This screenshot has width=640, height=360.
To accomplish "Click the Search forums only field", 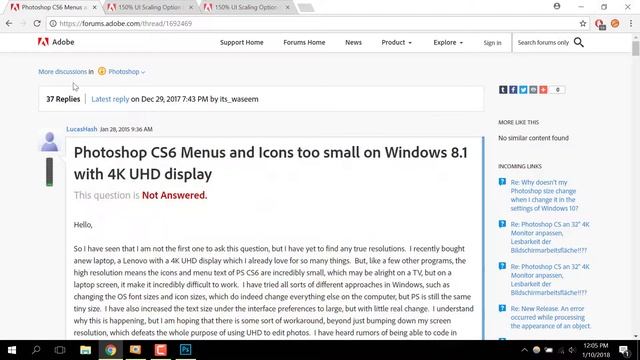I will (x=543, y=42).
